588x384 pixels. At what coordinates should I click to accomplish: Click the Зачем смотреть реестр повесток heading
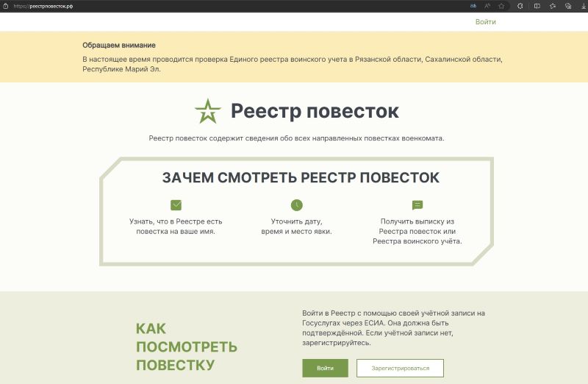point(301,177)
